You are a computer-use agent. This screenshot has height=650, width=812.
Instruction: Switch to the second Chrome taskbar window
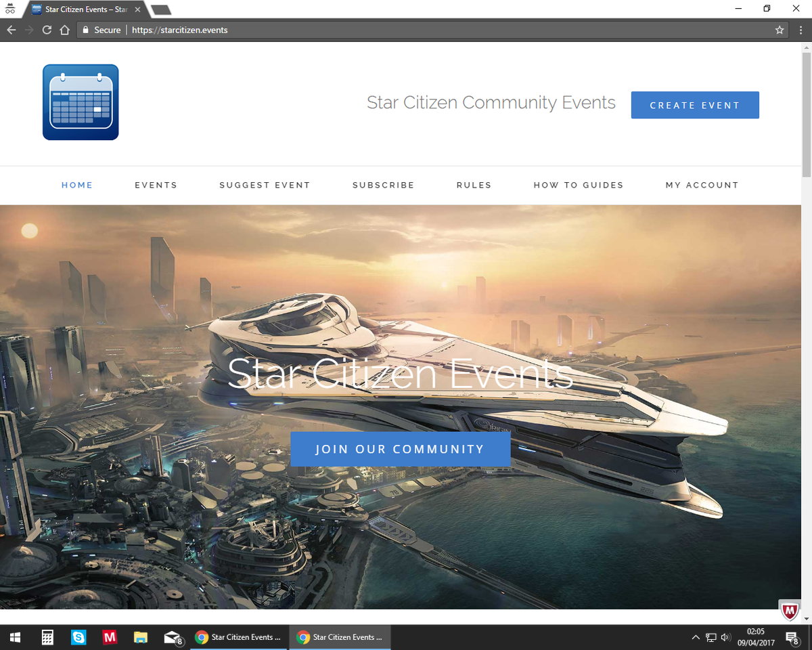click(x=340, y=637)
